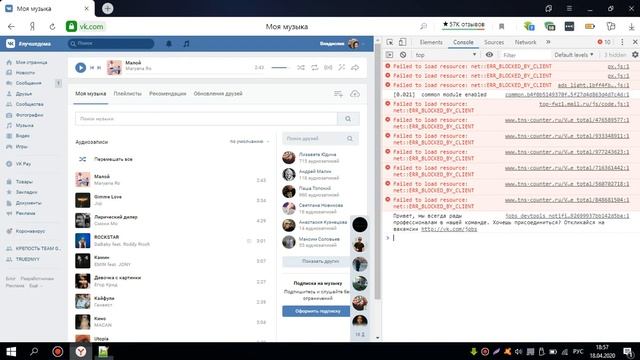The image size is (640, 360).
Task: Select the Моя музыка tab
Action: coord(91,93)
